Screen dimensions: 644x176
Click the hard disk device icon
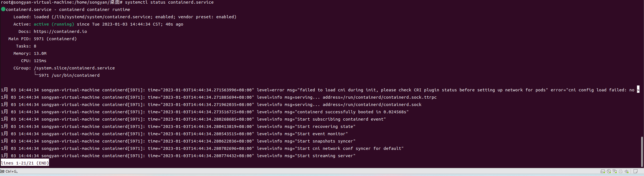coord(603,172)
